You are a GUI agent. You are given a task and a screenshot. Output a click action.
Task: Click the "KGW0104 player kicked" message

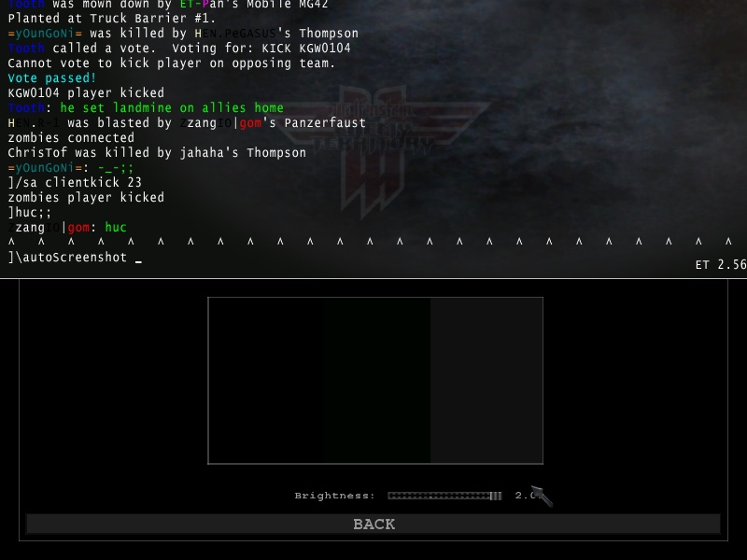tap(86, 93)
